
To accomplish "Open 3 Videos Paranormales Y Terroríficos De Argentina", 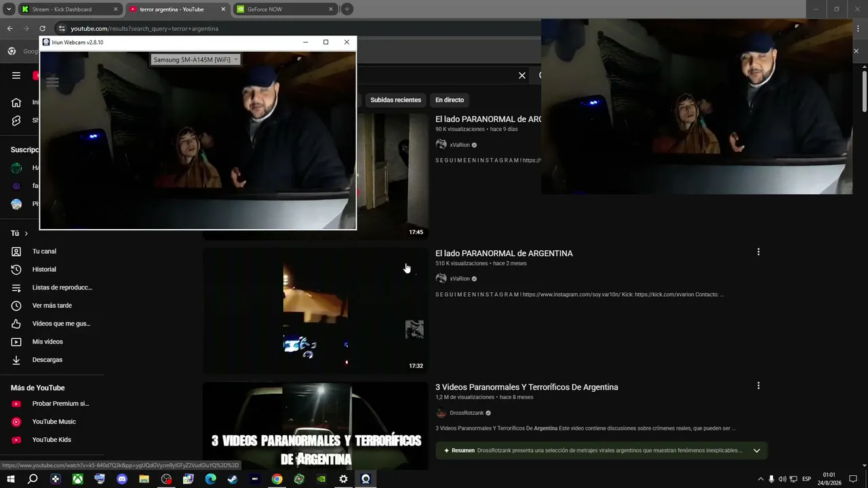I will click(x=527, y=387).
